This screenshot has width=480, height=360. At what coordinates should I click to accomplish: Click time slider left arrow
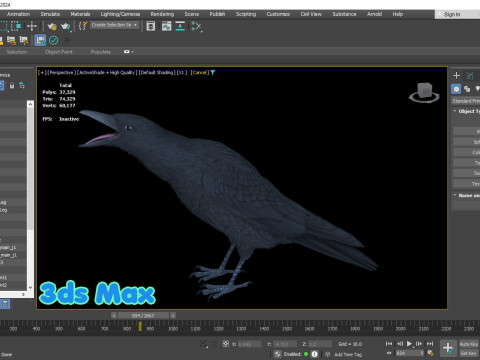pyautogui.click(x=114, y=315)
